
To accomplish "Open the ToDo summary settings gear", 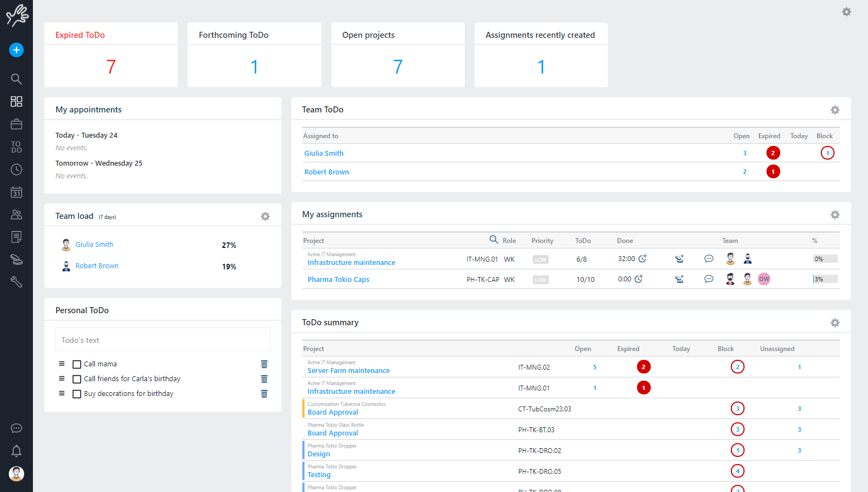I will (835, 323).
